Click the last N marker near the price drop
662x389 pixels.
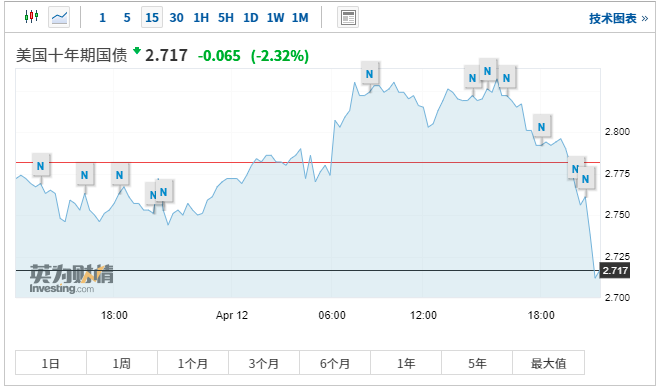pos(586,179)
